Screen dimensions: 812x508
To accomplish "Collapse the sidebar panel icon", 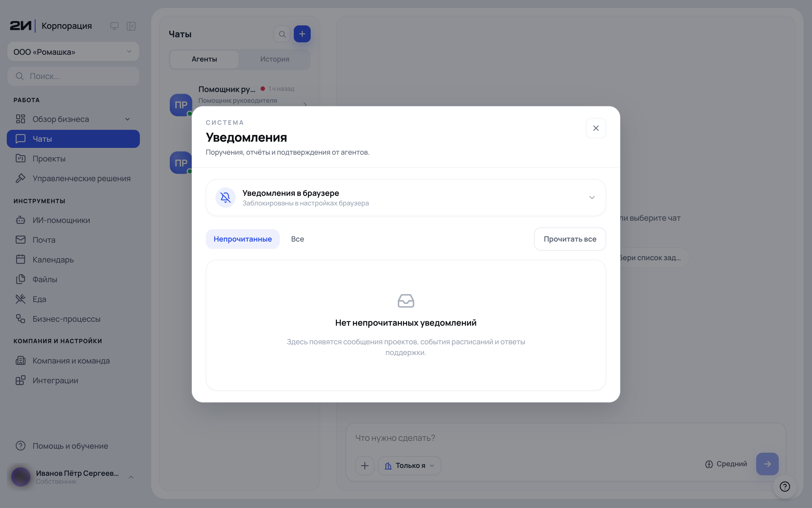I will point(131,26).
